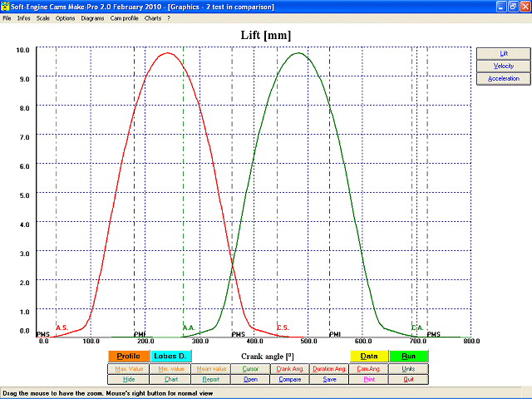Click the 400.0 x-axis tick label

pos(254,341)
